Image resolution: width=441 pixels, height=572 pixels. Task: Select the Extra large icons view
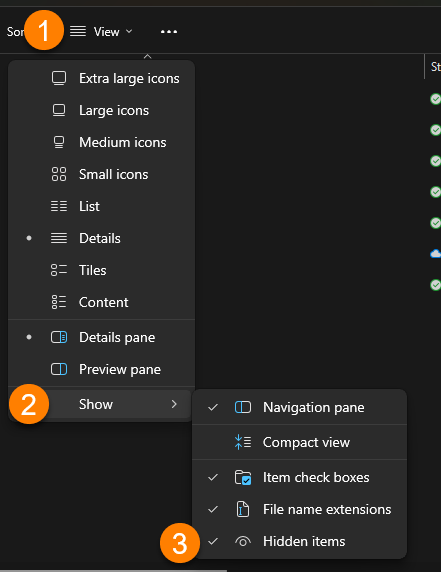coord(101,78)
